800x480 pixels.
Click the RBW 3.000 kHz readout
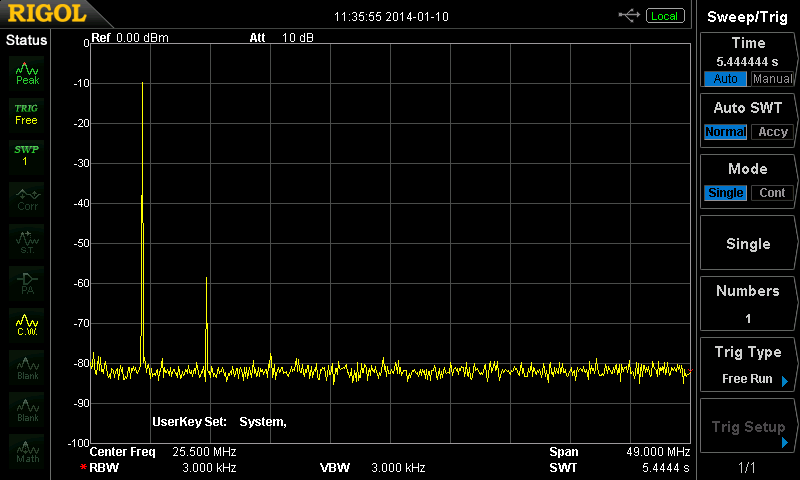click(x=163, y=468)
